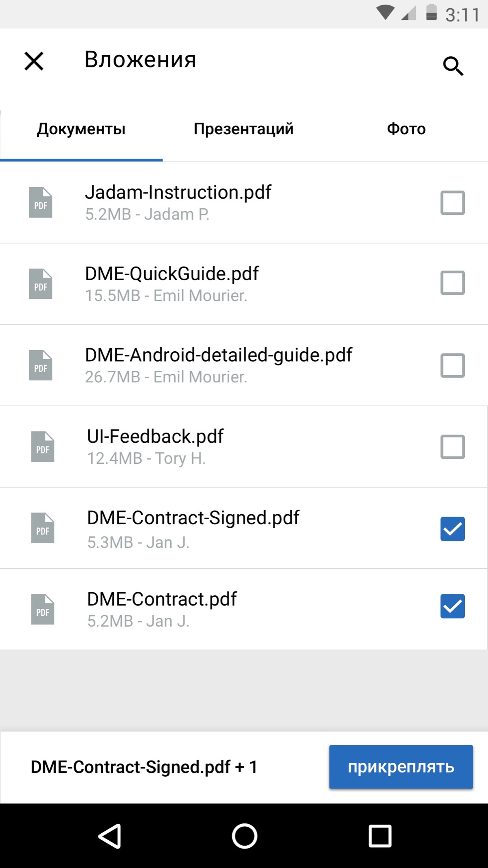Uncheck DME-Contract-Signed.pdf checkbox
The image size is (488, 868).
452,529
